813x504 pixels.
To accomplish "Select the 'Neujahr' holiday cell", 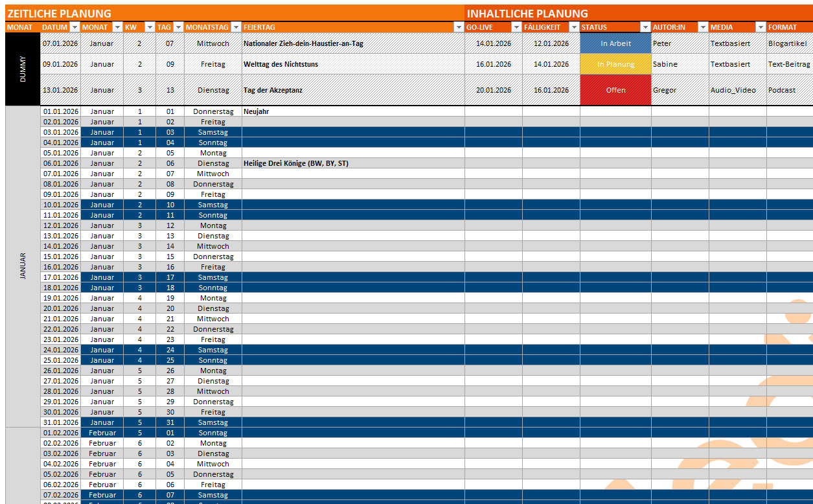I will click(x=353, y=111).
